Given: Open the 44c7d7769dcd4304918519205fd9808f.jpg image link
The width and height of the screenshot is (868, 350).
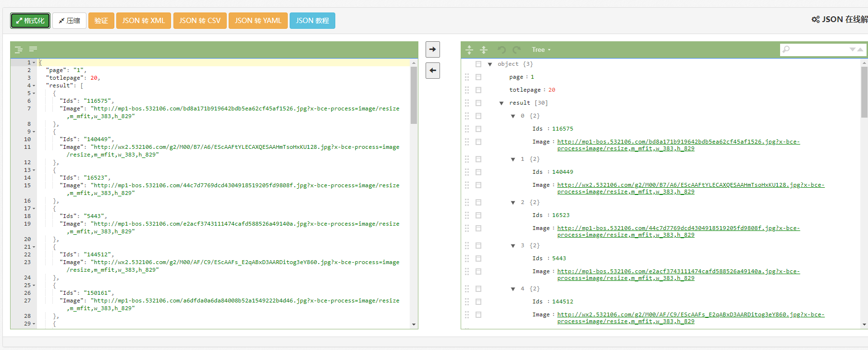Looking at the screenshot, I should click(678, 231).
